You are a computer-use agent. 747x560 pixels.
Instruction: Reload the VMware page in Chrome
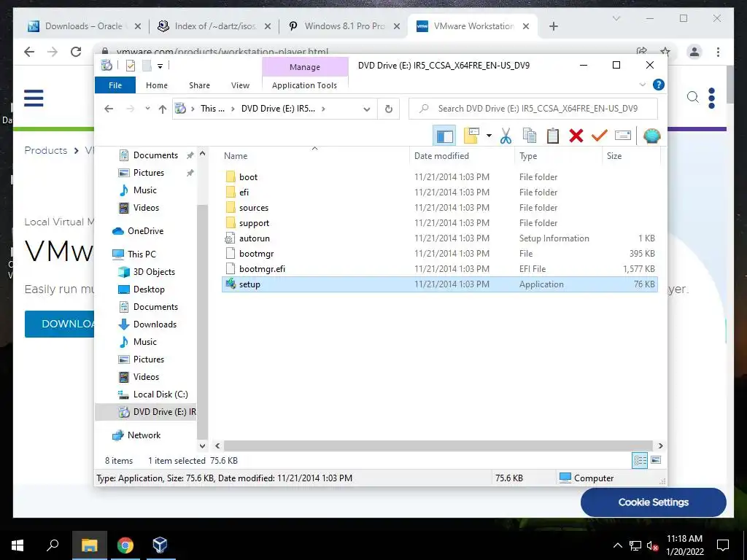click(x=76, y=52)
